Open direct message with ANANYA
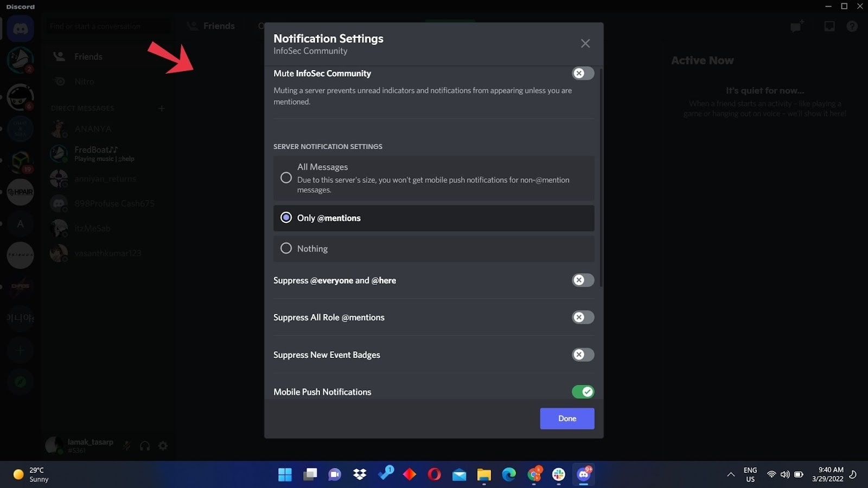The width and height of the screenshot is (868, 488). pos(107,129)
